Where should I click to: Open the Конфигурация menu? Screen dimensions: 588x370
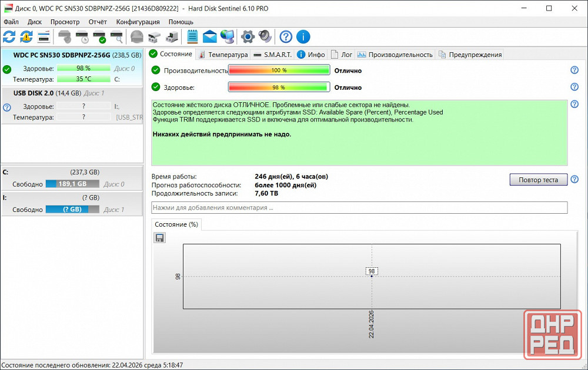[x=138, y=22]
